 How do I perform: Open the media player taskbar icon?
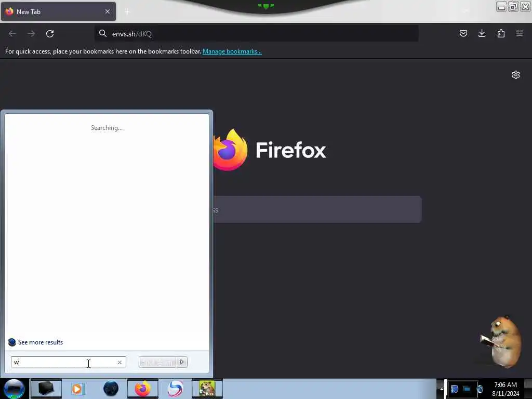coord(77,389)
